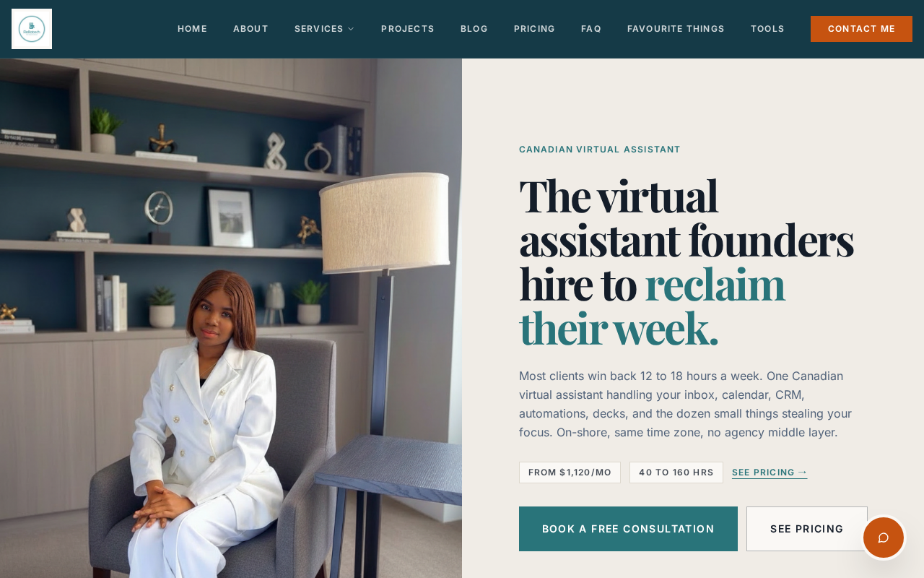Click the hero photo of the assistant
Image resolution: width=924 pixels, height=578 pixels.
click(x=231, y=318)
